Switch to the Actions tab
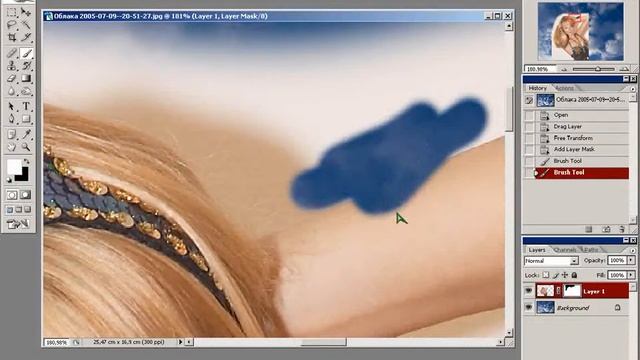 565,88
